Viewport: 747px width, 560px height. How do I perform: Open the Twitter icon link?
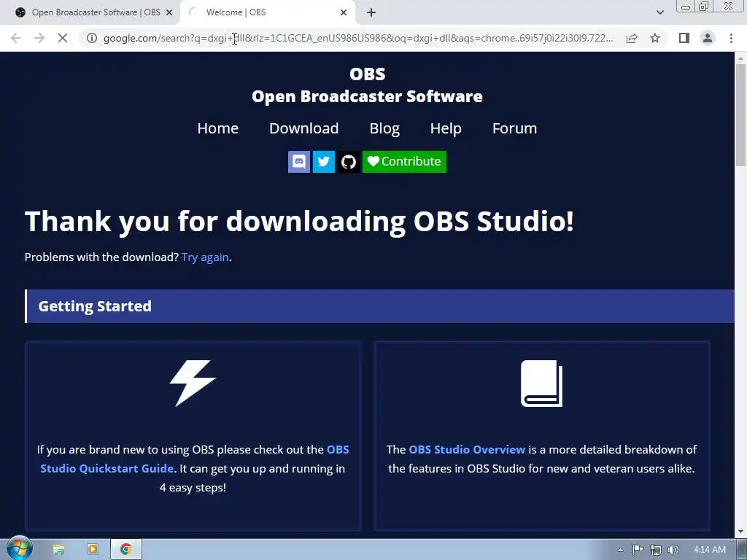323,162
